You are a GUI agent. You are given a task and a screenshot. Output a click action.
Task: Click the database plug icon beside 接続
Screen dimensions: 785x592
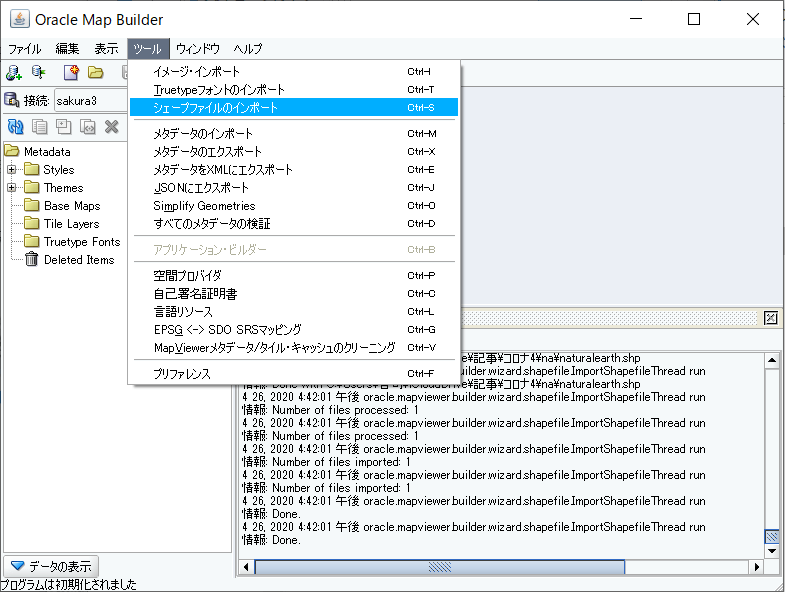(x=12, y=100)
